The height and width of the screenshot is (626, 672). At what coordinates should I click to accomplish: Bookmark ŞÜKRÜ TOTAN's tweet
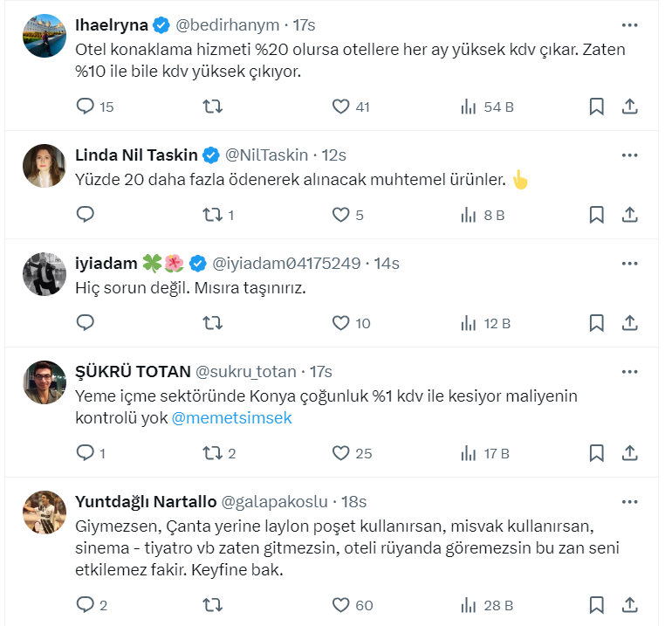tap(596, 453)
